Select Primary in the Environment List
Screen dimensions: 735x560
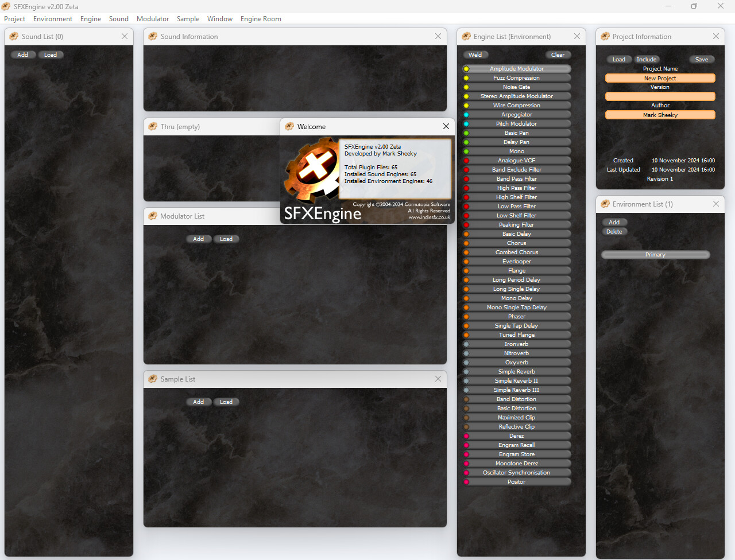point(655,255)
